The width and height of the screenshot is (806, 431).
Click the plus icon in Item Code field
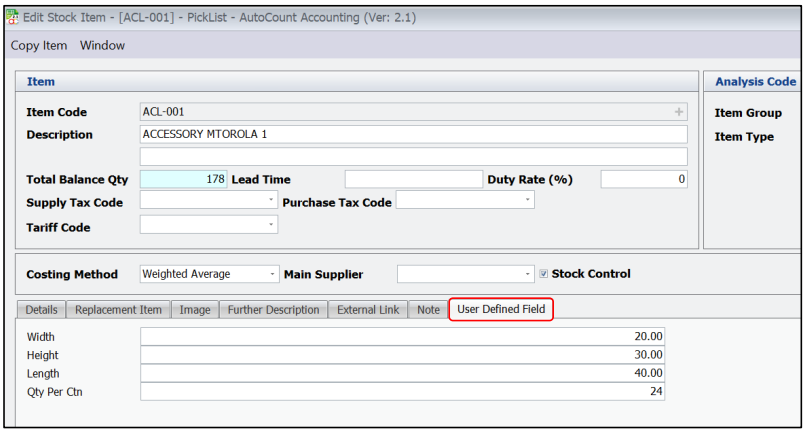pyautogui.click(x=679, y=112)
